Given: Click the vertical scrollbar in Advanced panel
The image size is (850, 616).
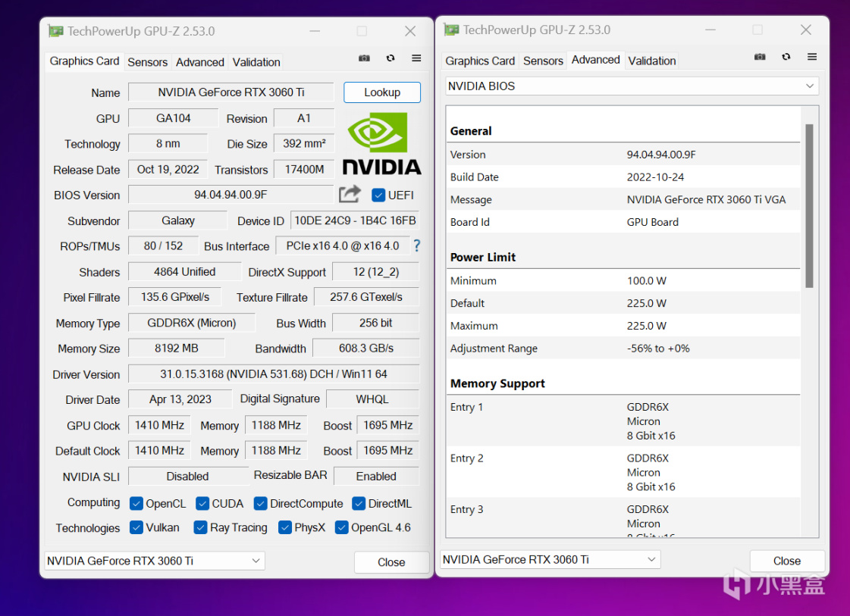Looking at the screenshot, I should [x=809, y=206].
